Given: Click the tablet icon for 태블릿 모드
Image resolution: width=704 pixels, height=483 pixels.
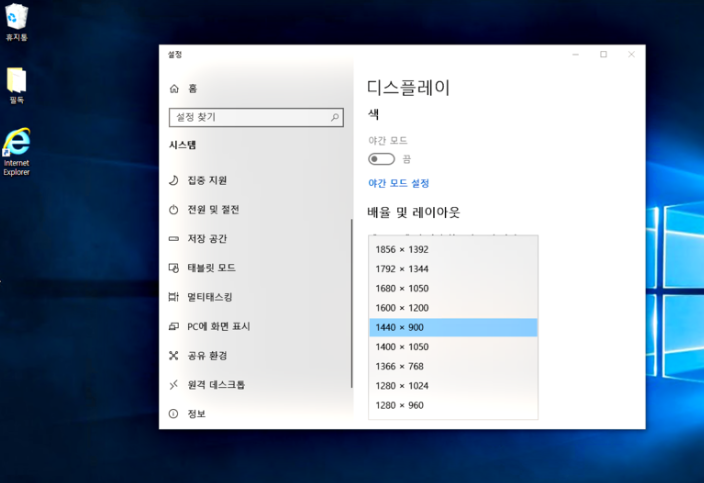Looking at the screenshot, I should pyautogui.click(x=174, y=268).
